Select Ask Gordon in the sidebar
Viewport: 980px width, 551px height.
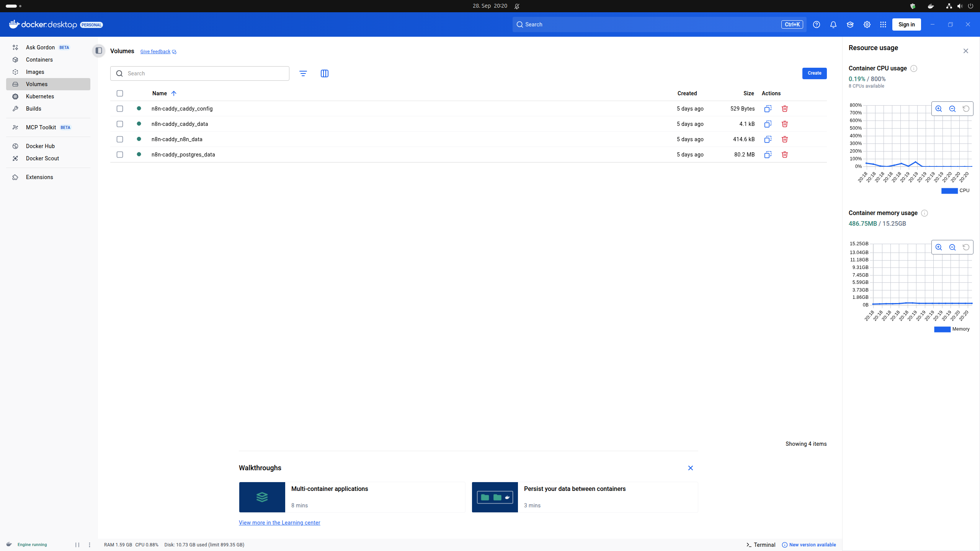40,47
